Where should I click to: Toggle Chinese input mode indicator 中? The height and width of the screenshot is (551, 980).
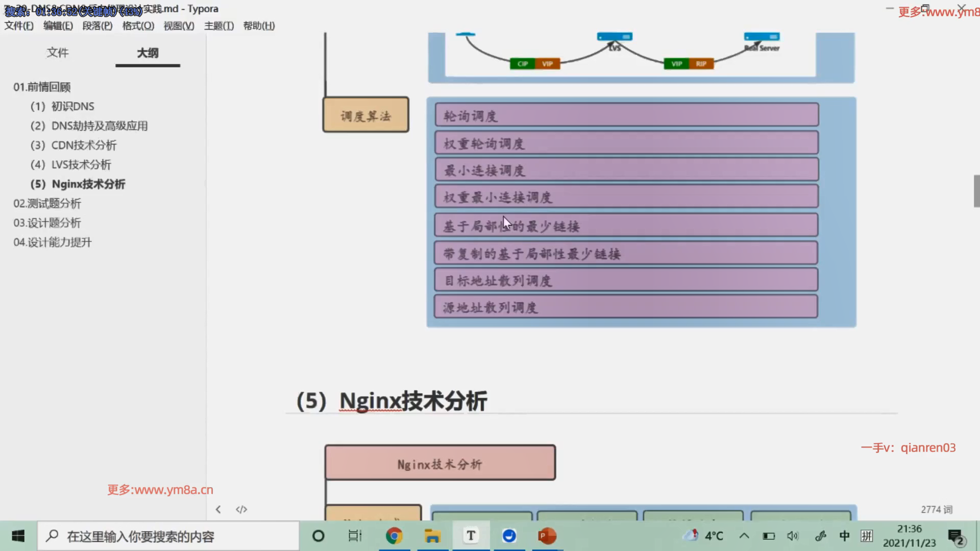(x=844, y=536)
